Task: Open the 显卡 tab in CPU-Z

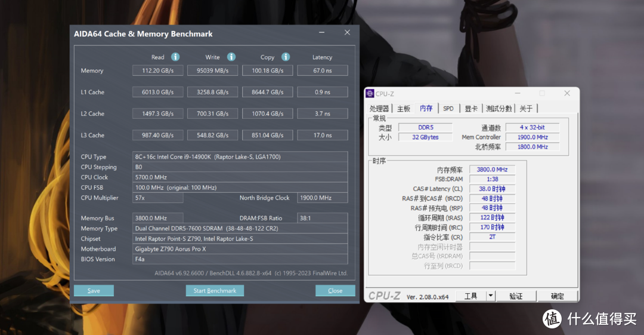Action: point(471,109)
